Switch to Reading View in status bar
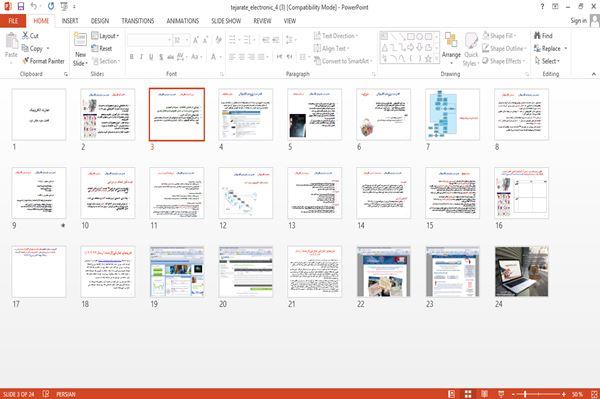Image resolution: width=600 pixels, height=399 pixels. tap(484, 394)
